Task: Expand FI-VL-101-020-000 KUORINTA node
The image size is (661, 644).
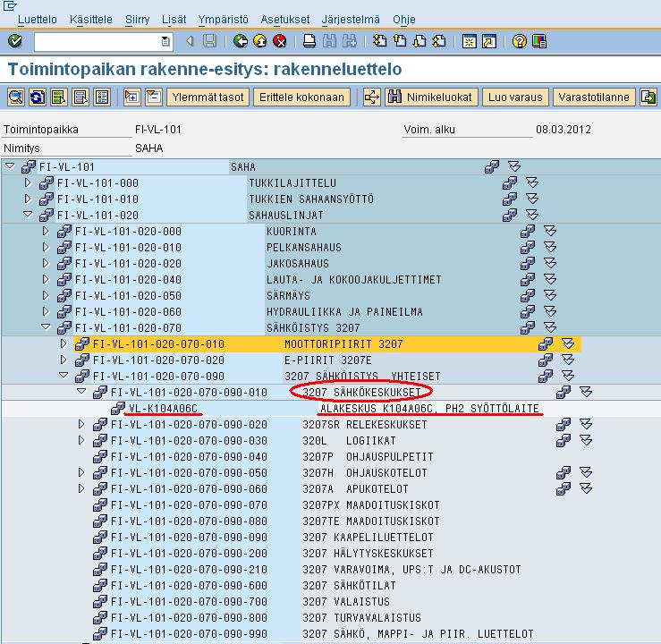Action: (x=46, y=231)
